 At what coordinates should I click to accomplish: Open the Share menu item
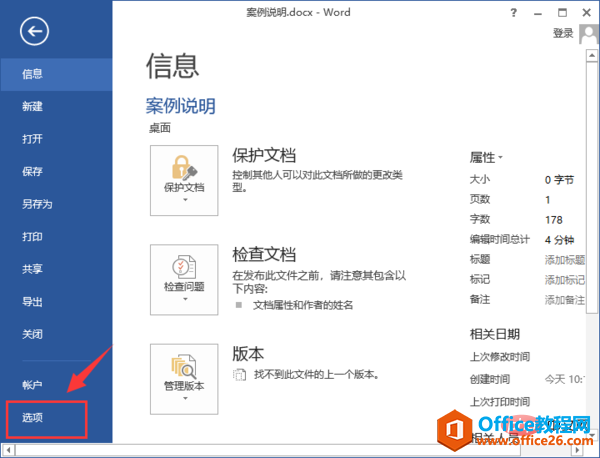point(56,269)
